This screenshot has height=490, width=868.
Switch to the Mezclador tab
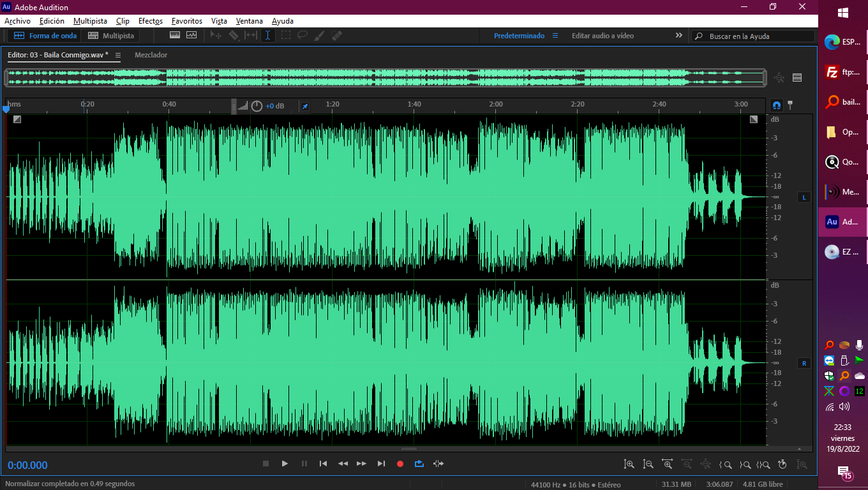click(151, 55)
